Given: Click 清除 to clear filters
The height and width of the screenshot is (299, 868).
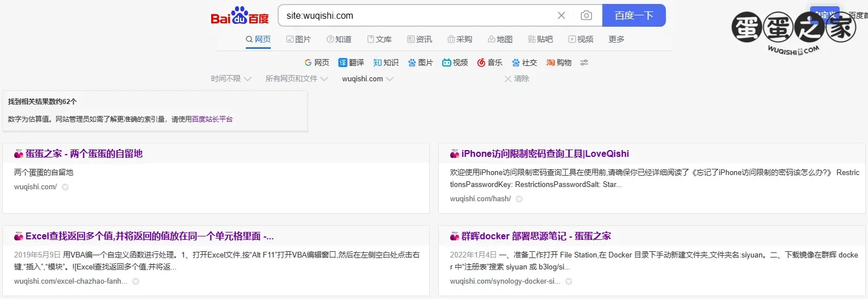Looking at the screenshot, I should point(517,79).
